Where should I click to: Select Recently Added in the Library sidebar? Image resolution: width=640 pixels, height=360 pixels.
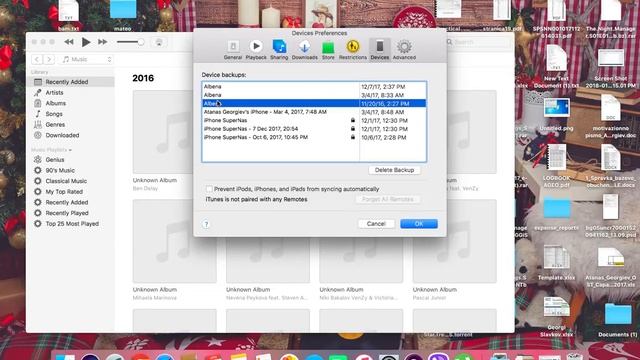click(73, 82)
